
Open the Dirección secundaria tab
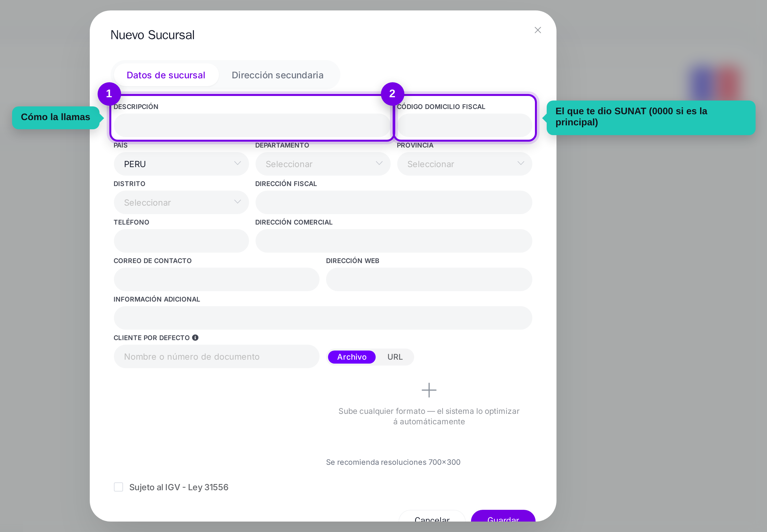277,75
